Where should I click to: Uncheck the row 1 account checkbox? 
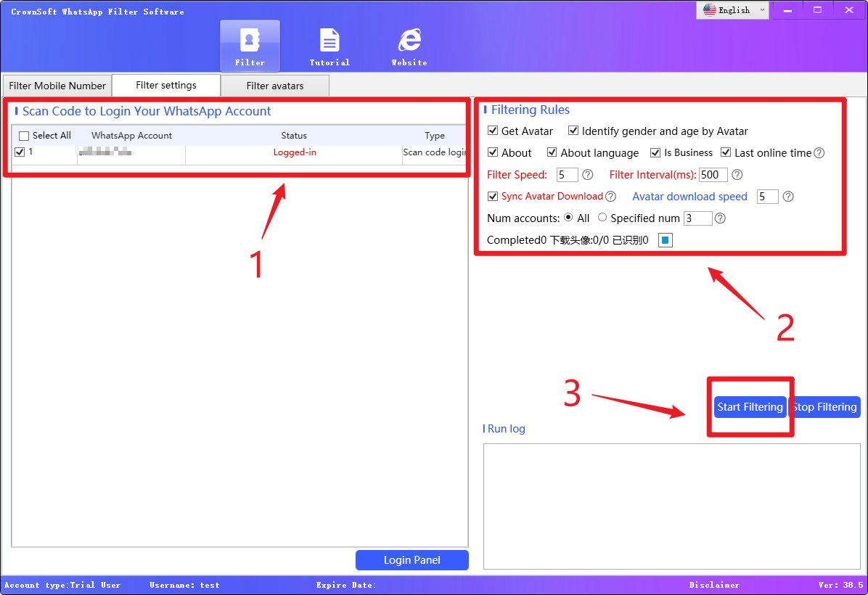pos(20,152)
